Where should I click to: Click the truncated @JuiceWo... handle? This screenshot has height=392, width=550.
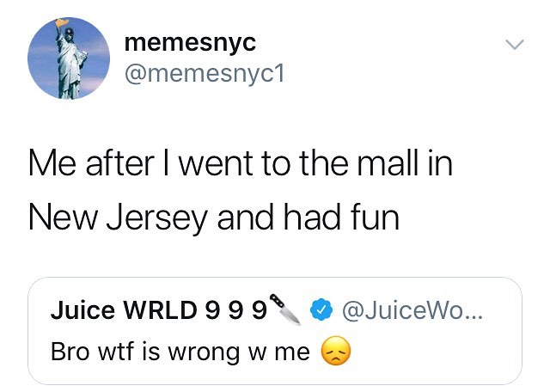pos(412,310)
